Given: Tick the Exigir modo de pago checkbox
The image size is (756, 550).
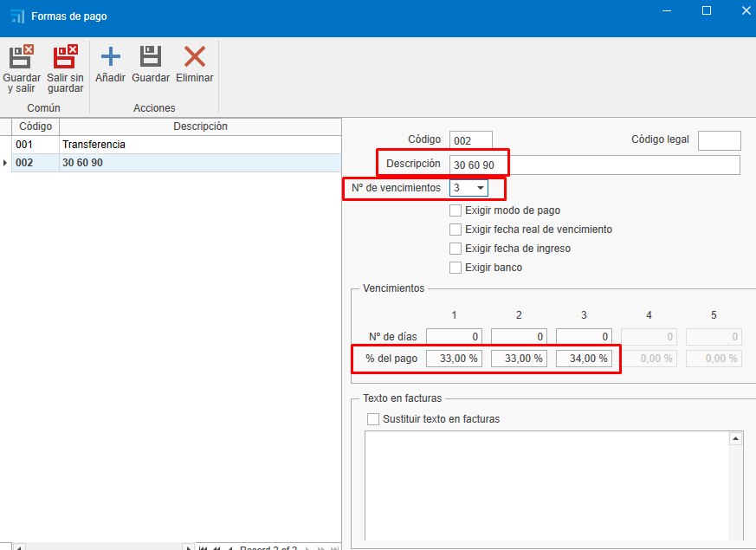Looking at the screenshot, I should 456,210.
